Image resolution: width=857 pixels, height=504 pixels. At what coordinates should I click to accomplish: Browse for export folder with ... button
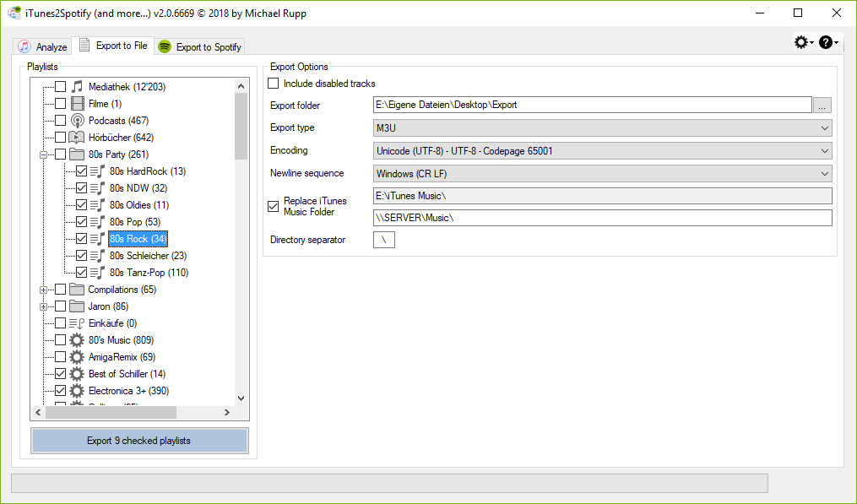[x=822, y=105]
